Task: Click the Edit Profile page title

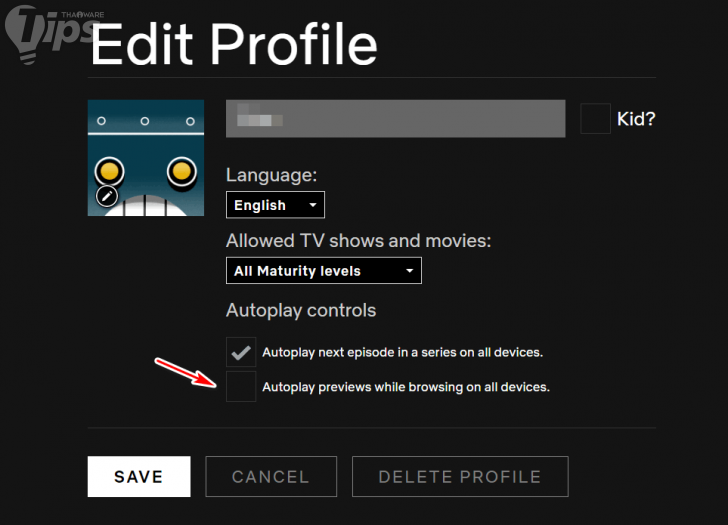Action: (234, 44)
